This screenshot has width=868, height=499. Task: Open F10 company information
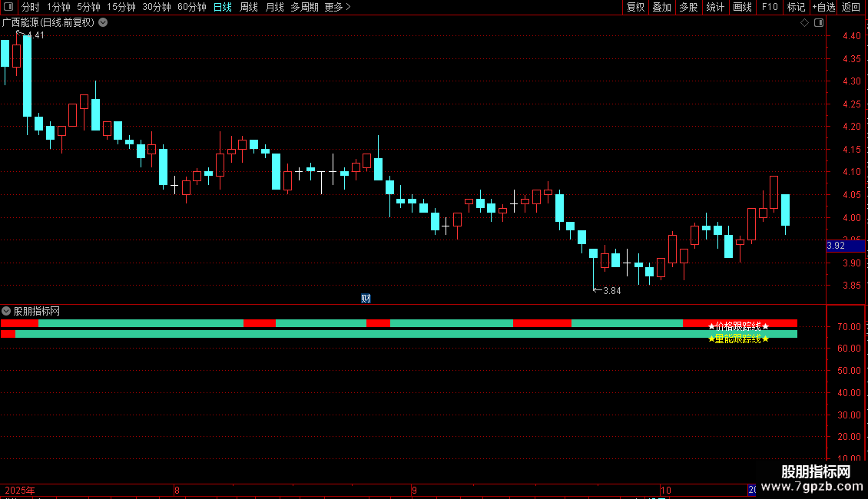point(770,7)
